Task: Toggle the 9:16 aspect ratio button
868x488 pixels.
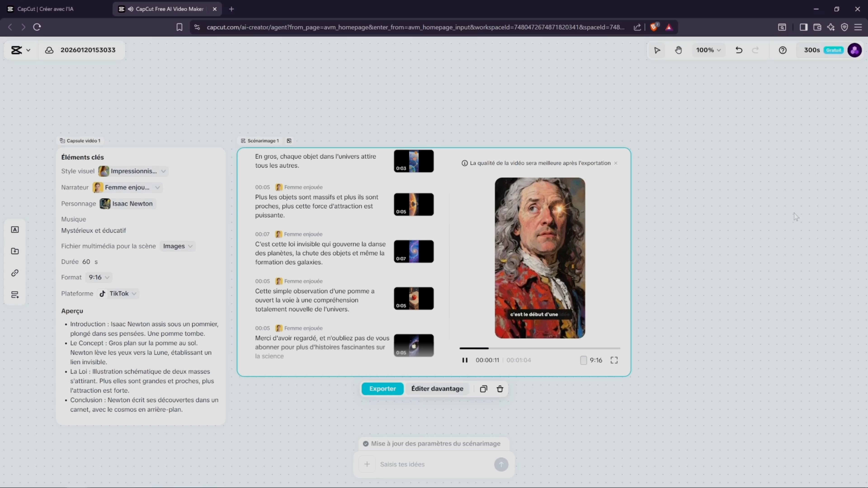Action: 591,360
